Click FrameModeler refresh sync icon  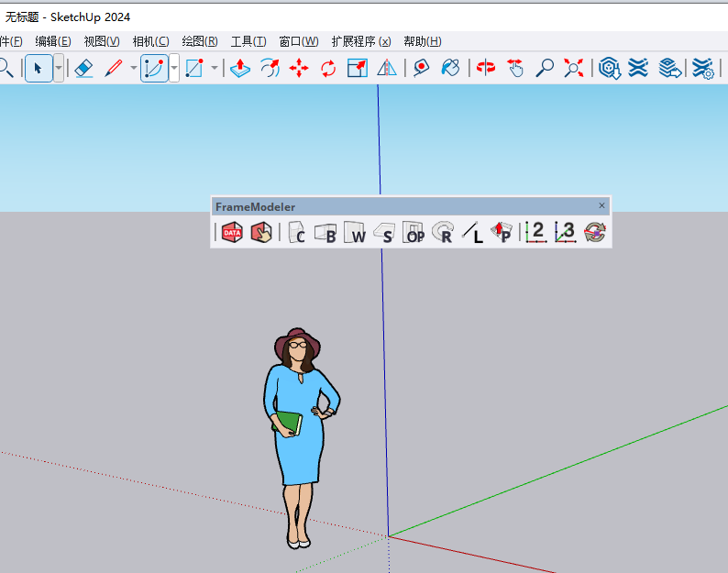[595, 232]
